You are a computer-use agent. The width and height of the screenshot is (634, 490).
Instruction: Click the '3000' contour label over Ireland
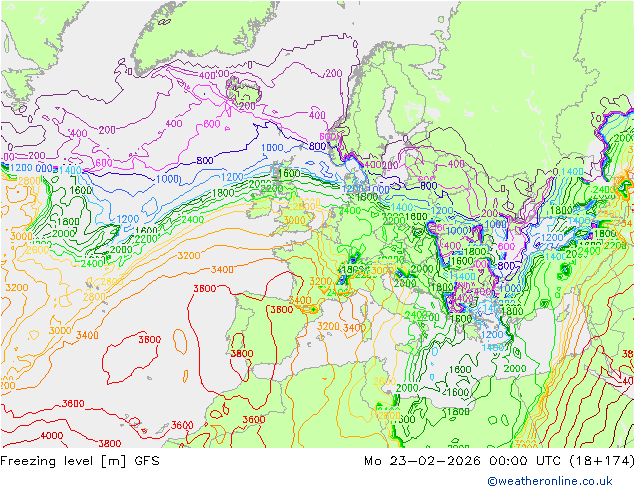pos(294,220)
